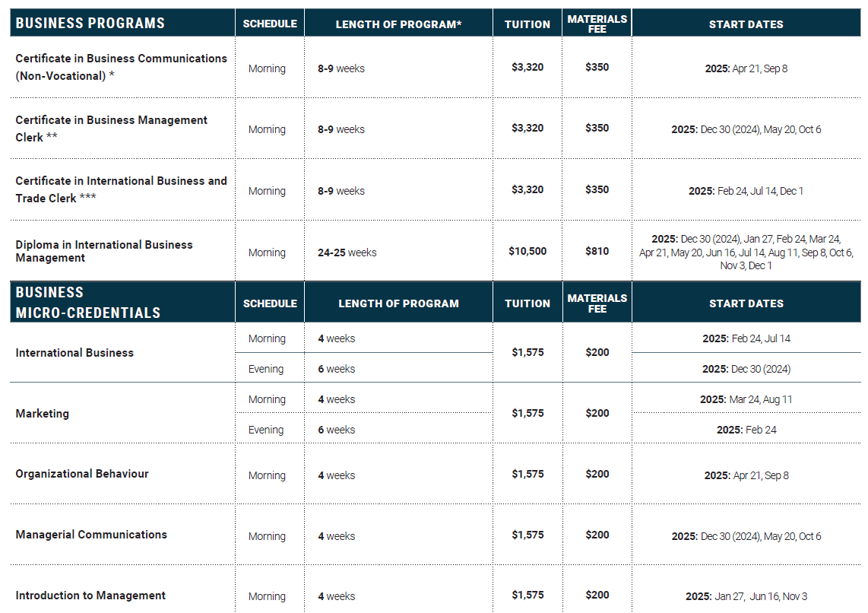Click the Evening schedule for Marketing
Screen dimensions: 868x613
266,430
